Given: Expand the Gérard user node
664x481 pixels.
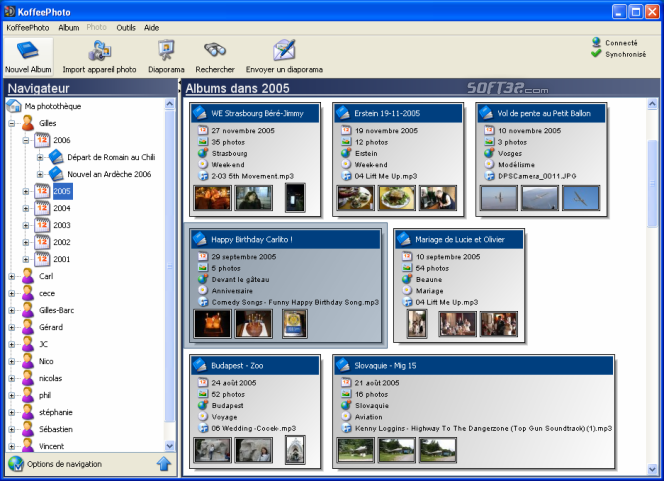Looking at the screenshot, I should 12,327.
